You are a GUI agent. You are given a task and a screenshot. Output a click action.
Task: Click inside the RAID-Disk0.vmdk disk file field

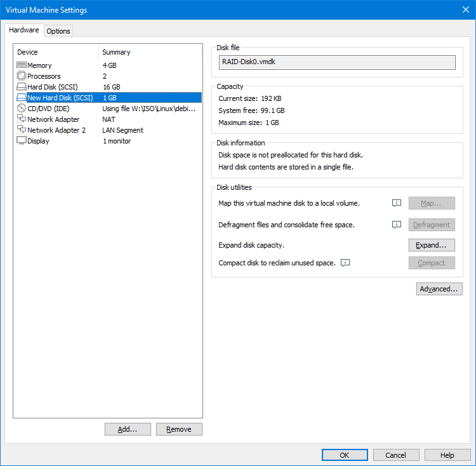point(336,62)
